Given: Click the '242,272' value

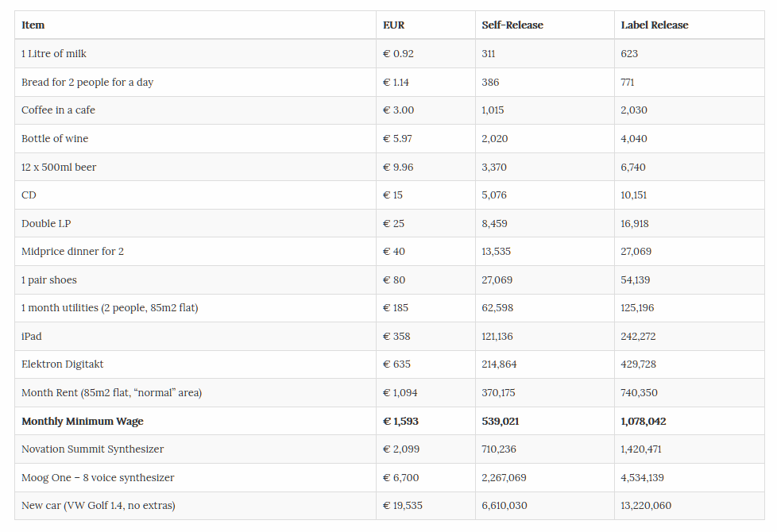Looking at the screenshot, I should click(638, 337).
